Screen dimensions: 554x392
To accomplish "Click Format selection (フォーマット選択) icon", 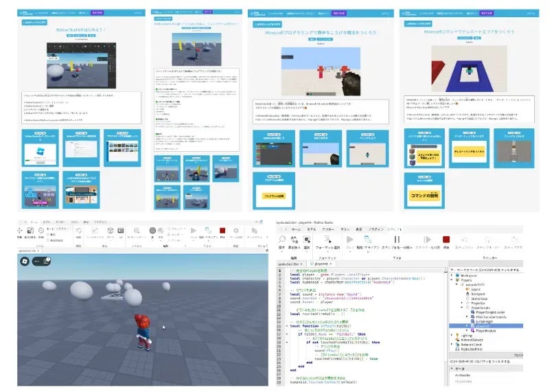I will (327, 240).
